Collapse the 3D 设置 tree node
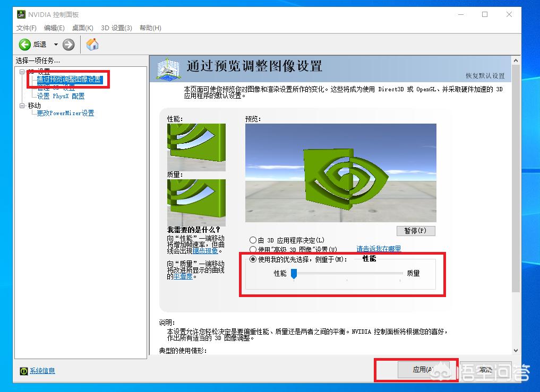 [x=22, y=72]
